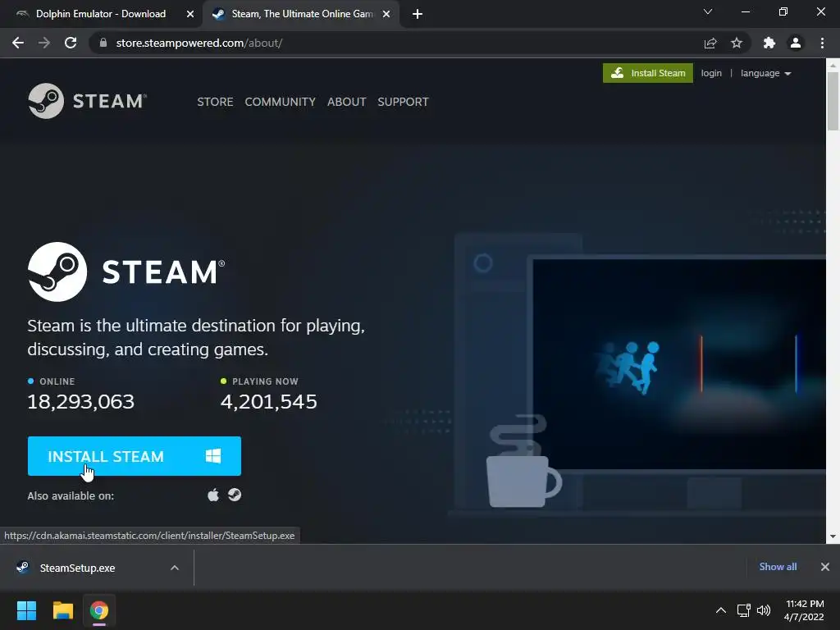Click the 'Also available on:' text

(71, 496)
